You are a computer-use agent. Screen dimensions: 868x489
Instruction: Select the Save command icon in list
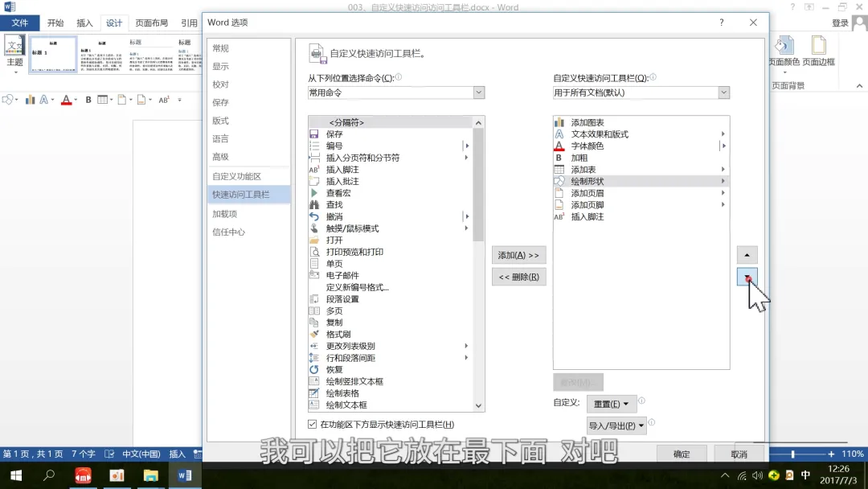click(x=314, y=134)
